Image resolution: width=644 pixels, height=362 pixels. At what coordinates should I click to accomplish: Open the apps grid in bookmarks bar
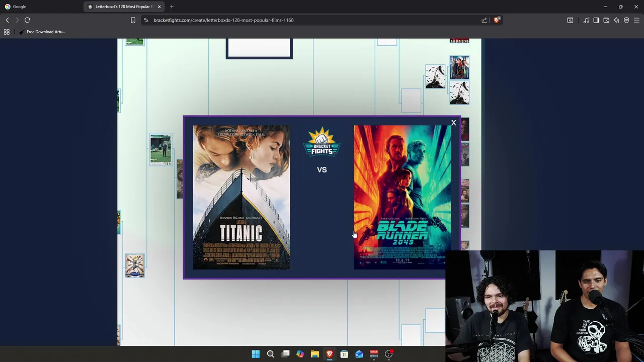click(x=7, y=32)
